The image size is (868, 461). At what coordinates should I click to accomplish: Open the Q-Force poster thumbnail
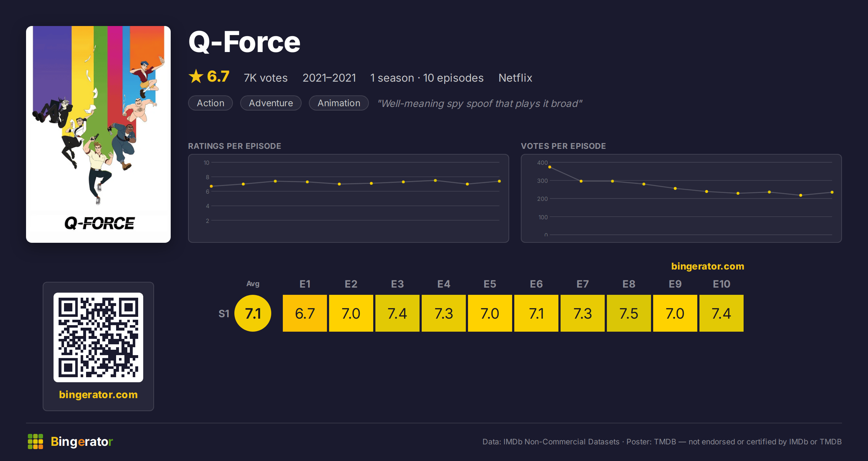[98, 134]
